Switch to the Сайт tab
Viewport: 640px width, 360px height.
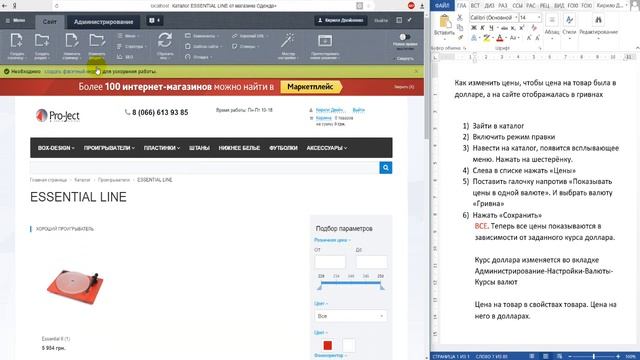click(50, 22)
